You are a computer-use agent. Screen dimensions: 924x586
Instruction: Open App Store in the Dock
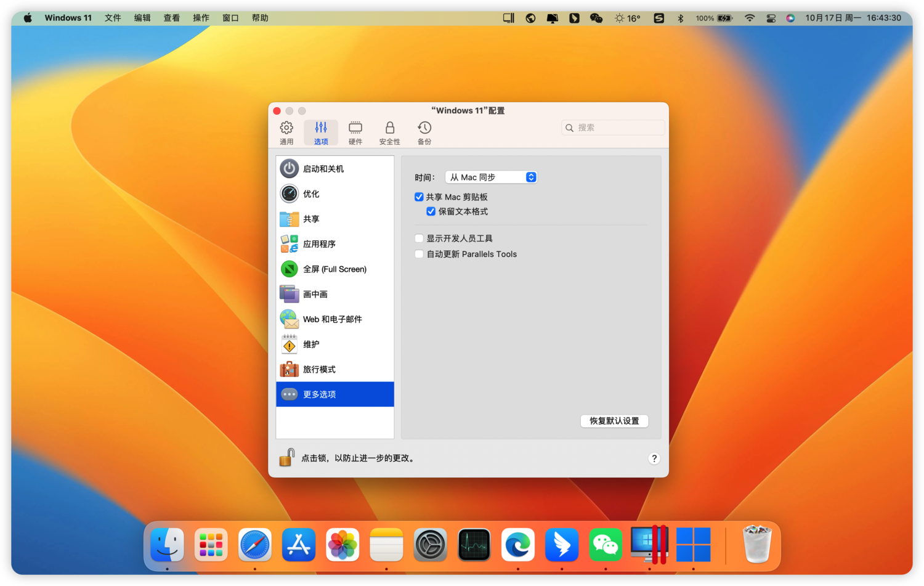299,545
